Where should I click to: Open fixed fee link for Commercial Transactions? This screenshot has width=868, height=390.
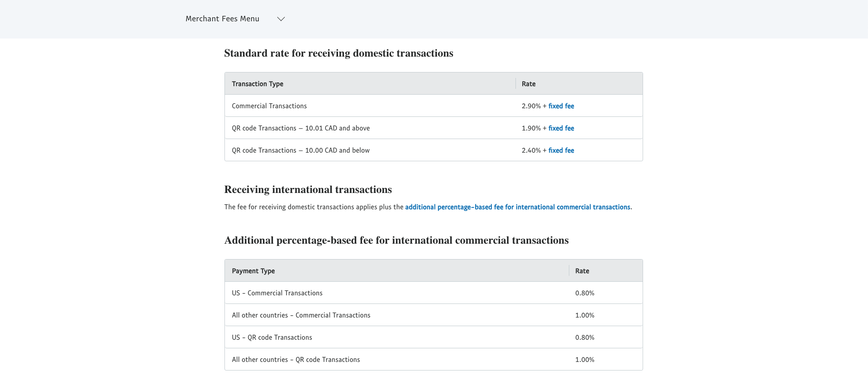point(561,106)
